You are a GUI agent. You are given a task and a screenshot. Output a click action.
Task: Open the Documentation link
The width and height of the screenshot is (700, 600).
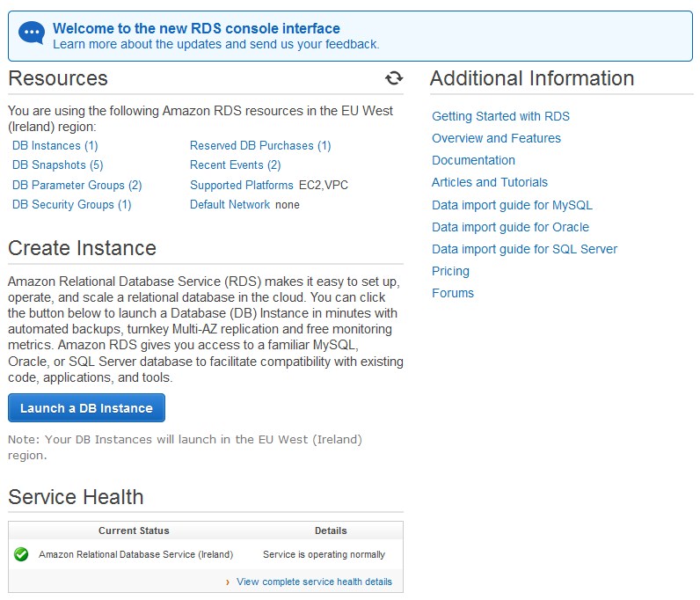click(473, 160)
